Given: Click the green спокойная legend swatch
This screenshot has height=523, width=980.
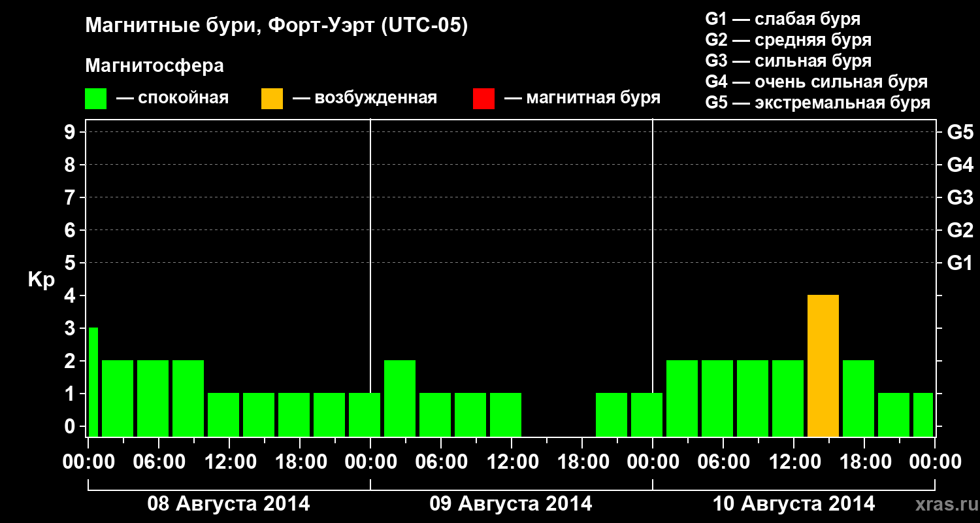Looking at the screenshot, I should pos(96,99).
